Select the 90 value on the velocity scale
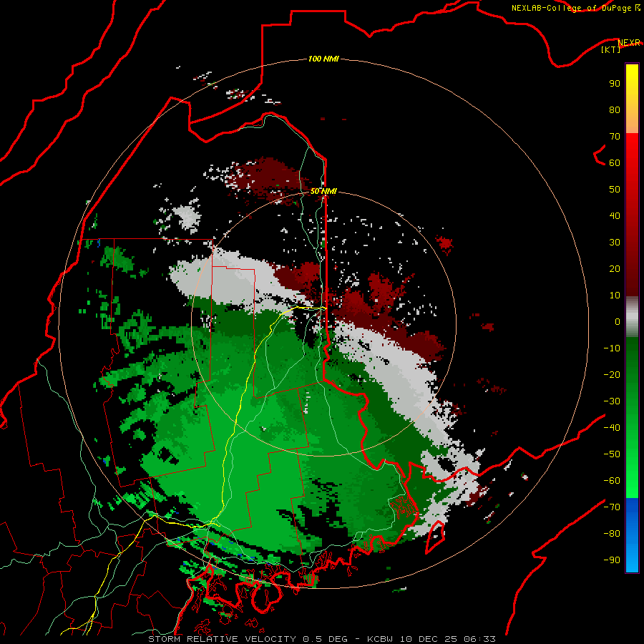Viewport: 644px width, 644px height. pos(615,84)
